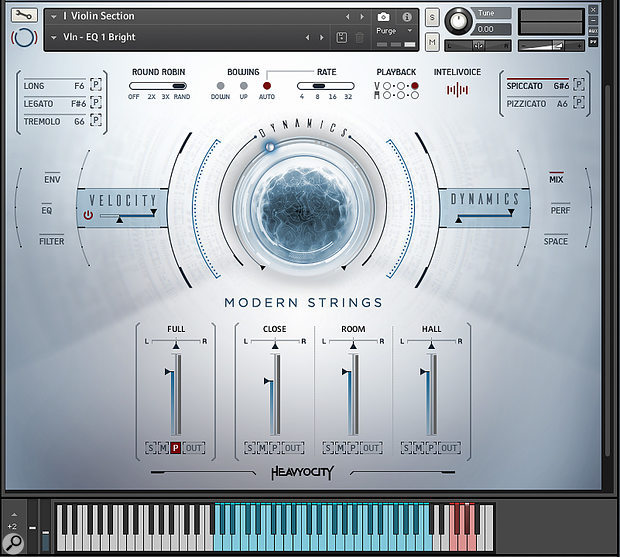Delete snapshot with trash icon
Screen dimensions: 620x557
359,38
